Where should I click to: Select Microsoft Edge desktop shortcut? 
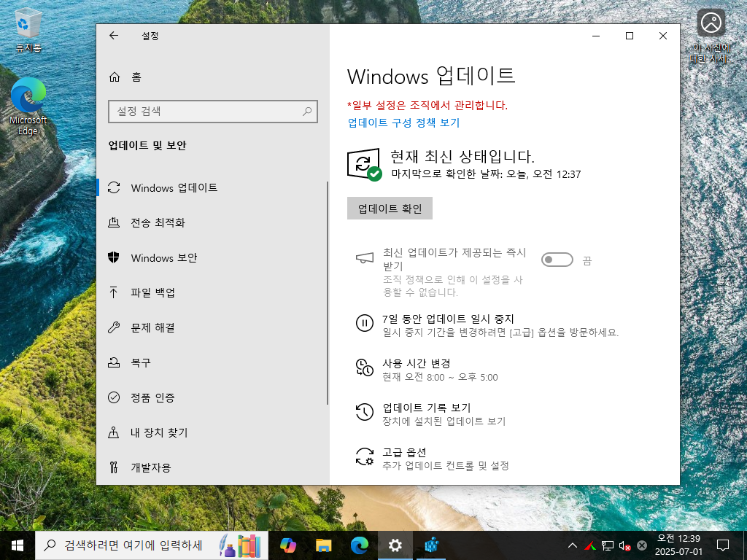pos(28,106)
